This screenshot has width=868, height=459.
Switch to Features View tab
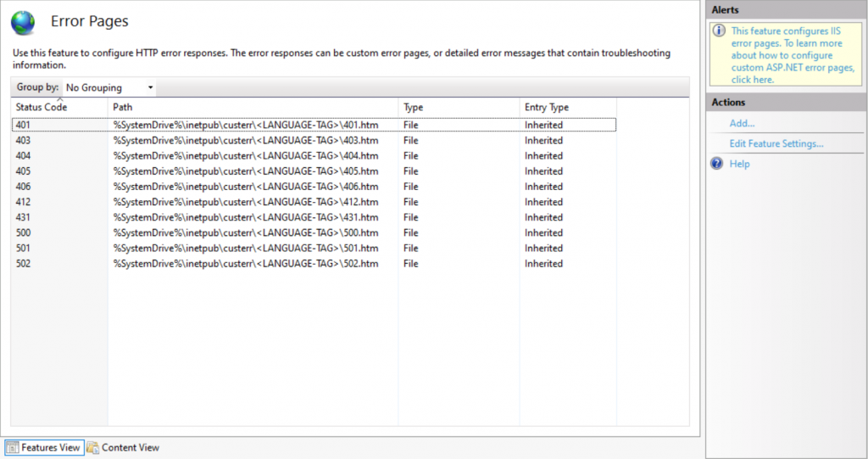tap(44, 447)
